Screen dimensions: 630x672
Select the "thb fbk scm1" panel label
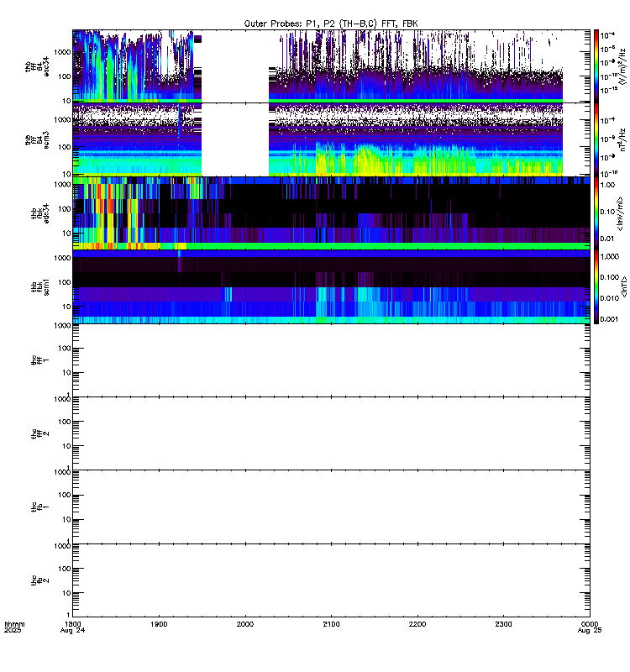[40, 286]
